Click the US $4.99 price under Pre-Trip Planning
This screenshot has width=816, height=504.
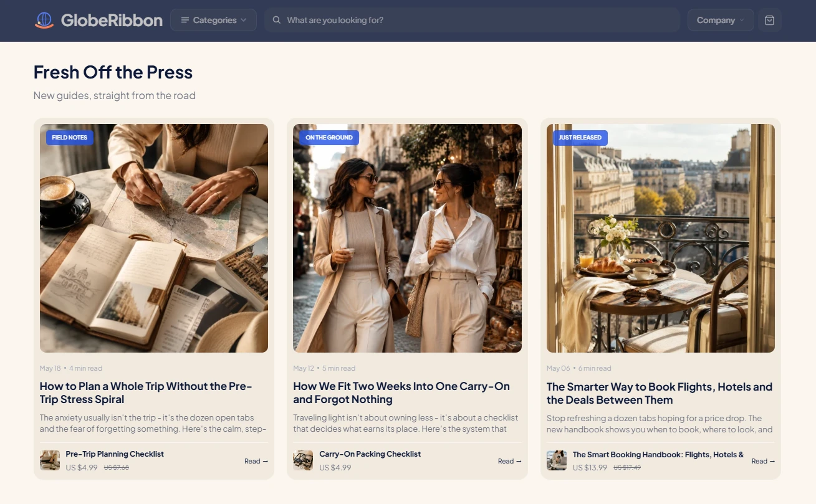pyautogui.click(x=82, y=467)
